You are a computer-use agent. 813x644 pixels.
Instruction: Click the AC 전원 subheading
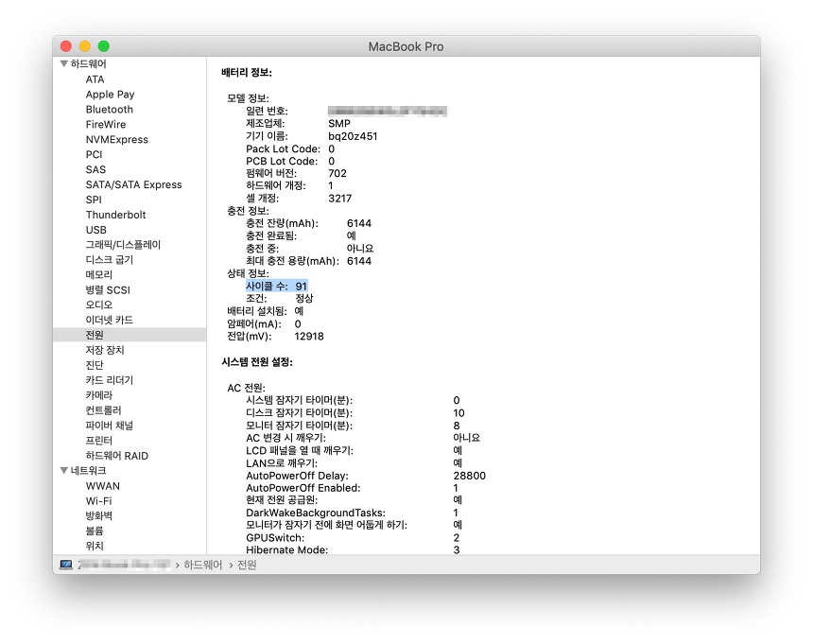pyautogui.click(x=247, y=388)
